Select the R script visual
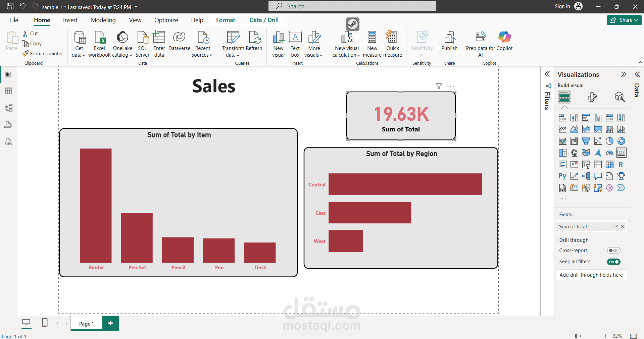Image resolution: width=644 pixels, height=339 pixels. [x=621, y=165]
